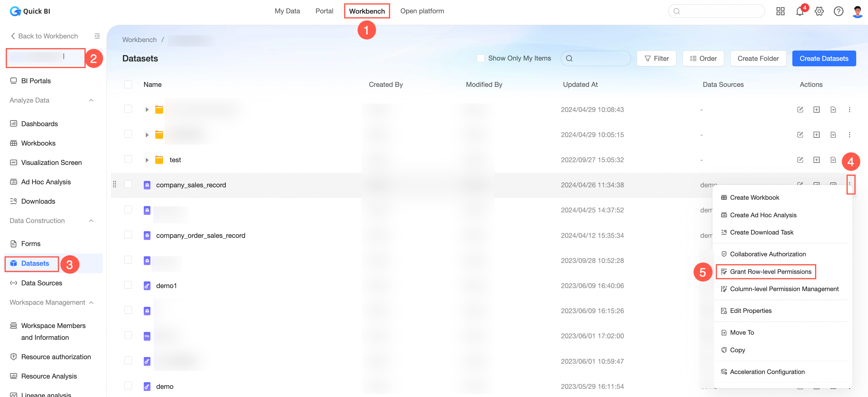Enable Show Only My Items checkbox
The height and width of the screenshot is (397, 868).
[481, 58]
